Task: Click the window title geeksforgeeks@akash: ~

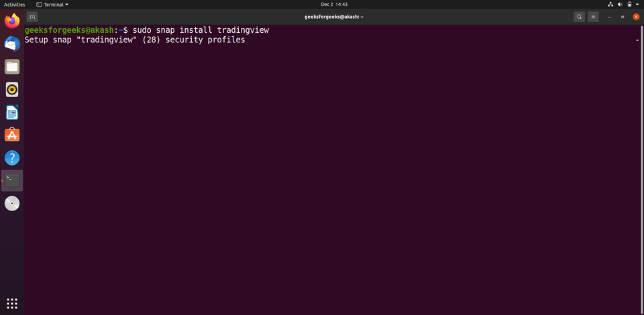Action: (x=334, y=17)
